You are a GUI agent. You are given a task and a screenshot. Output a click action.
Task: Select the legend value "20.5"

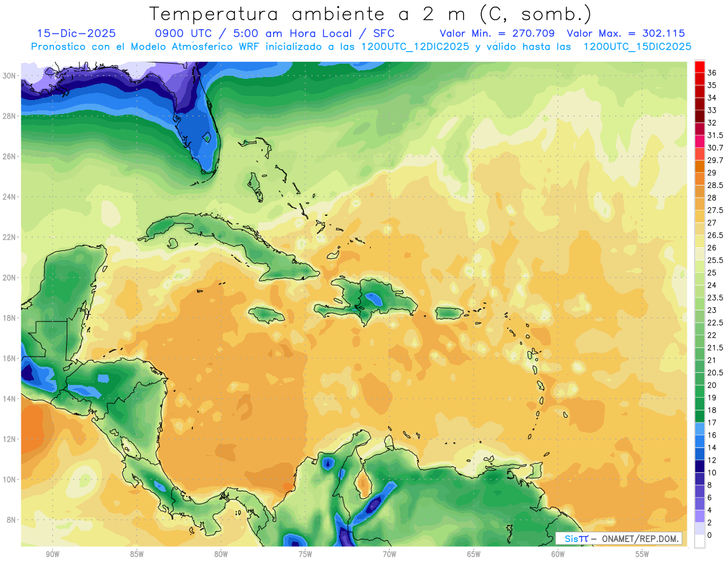[715, 373]
